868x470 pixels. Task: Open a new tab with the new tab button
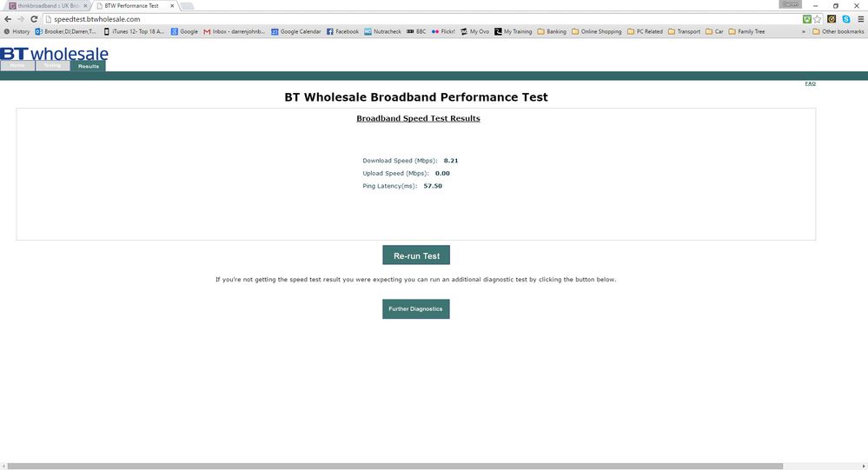187,5
